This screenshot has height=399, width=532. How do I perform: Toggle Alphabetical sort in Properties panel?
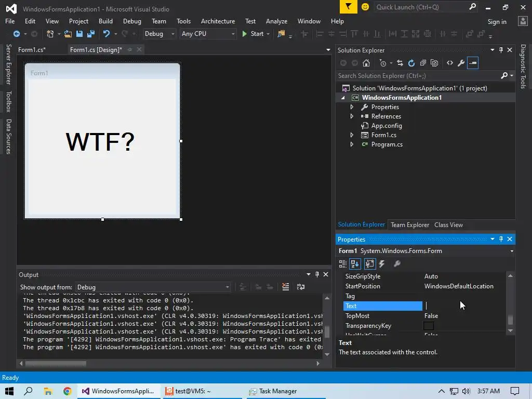click(355, 263)
